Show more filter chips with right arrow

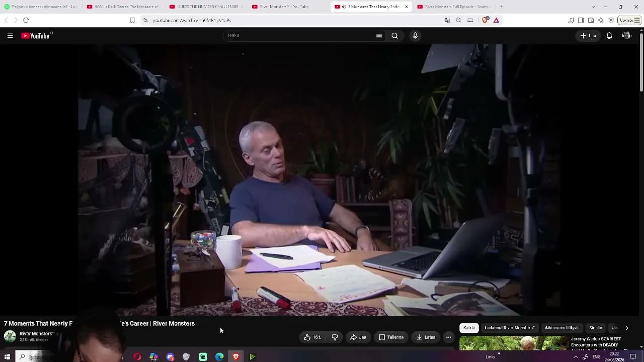(x=626, y=328)
